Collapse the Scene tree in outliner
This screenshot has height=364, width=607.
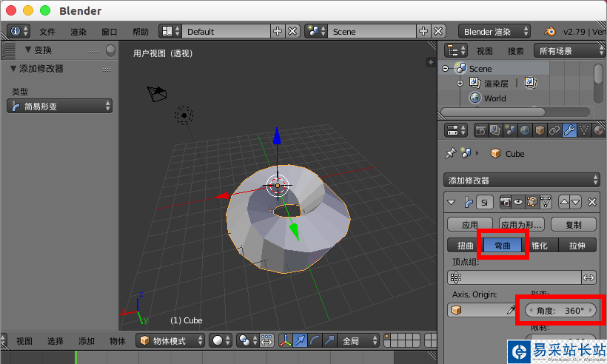pos(445,69)
